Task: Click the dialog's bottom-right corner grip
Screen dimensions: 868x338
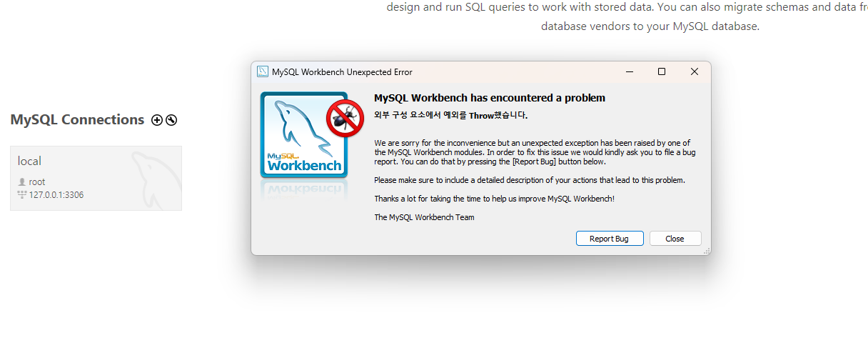Action: coord(707,251)
